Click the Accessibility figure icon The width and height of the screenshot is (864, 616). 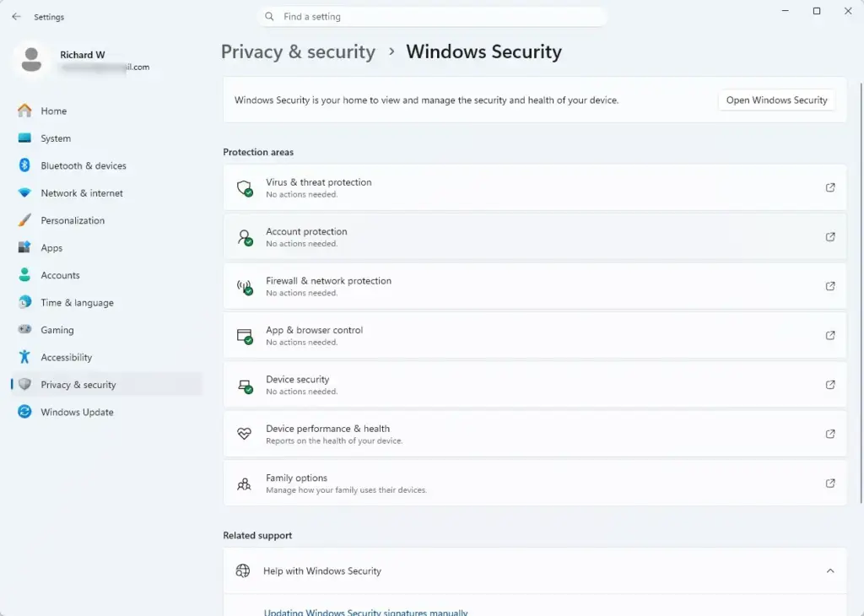coord(24,356)
